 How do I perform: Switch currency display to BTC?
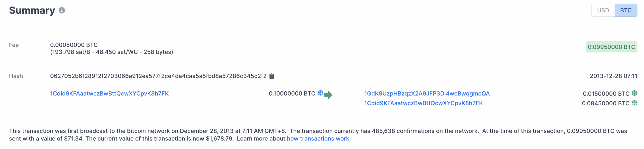coord(626,10)
